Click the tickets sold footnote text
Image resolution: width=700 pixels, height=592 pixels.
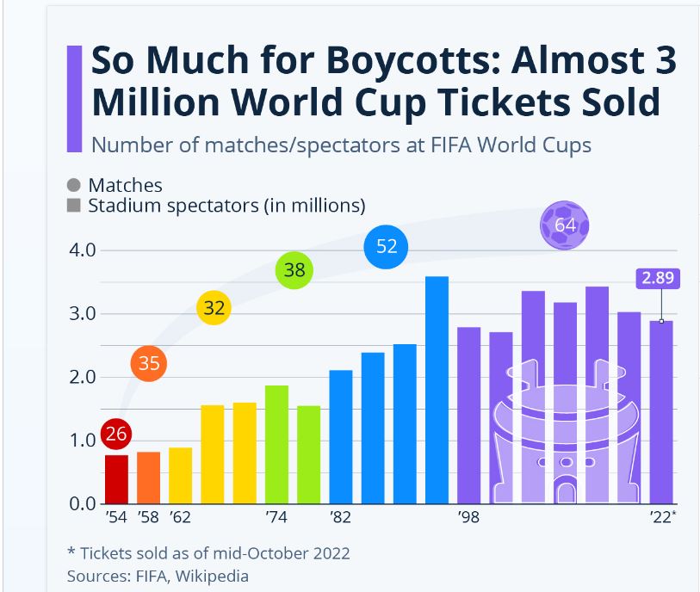coord(208,552)
